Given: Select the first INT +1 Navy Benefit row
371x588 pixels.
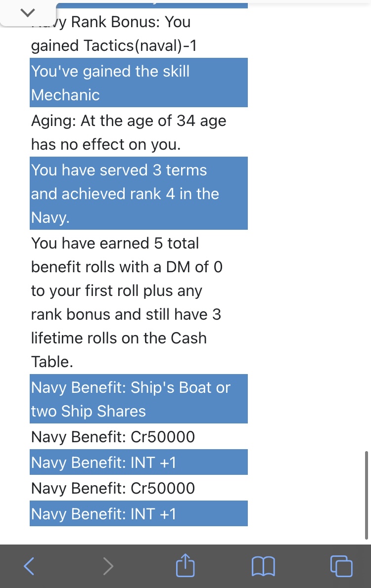Looking at the screenshot, I should tap(139, 462).
